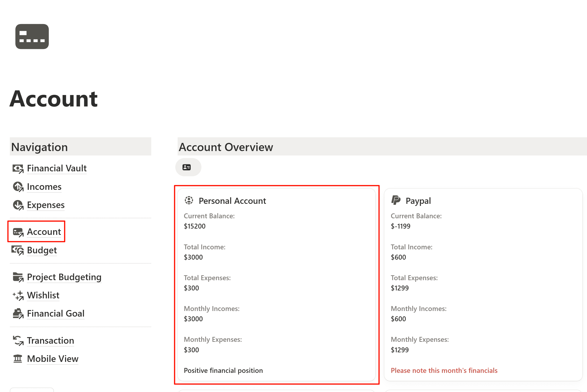Open the Personal Account card title
This screenshot has height=392, width=587.
point(232,201)
